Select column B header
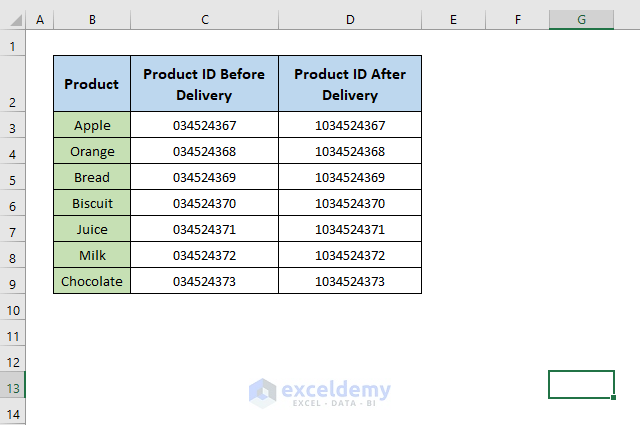 92,19
